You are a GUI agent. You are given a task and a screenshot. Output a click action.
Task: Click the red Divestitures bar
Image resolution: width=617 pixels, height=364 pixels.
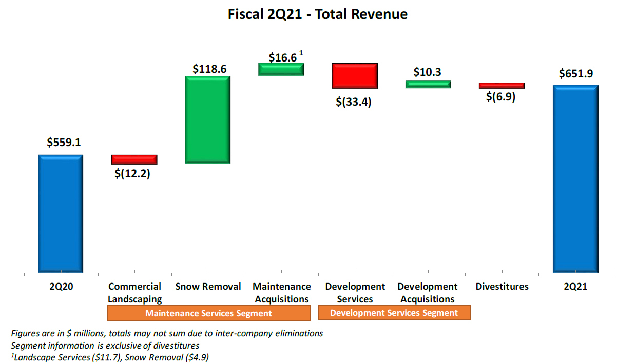point(502,86)
